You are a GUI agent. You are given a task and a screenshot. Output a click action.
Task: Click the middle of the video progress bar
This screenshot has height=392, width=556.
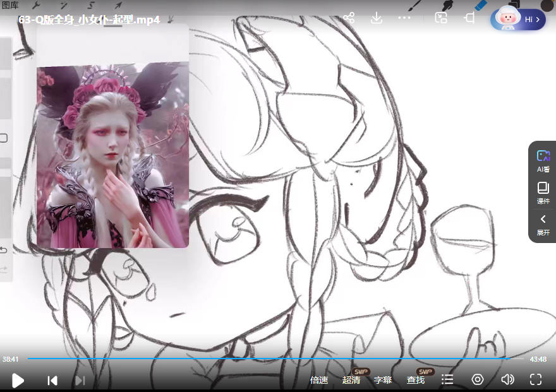click(x=275, y=359)
